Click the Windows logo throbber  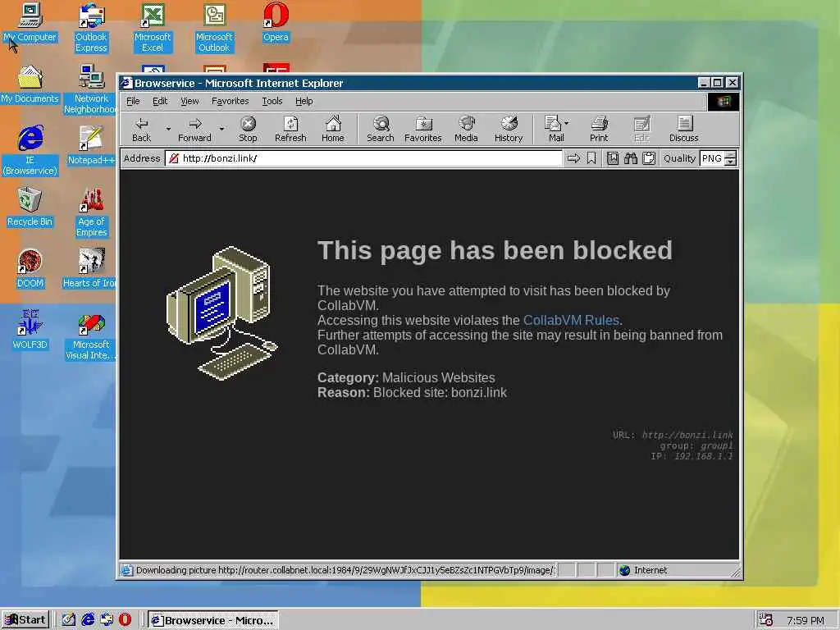coord(724,101)
